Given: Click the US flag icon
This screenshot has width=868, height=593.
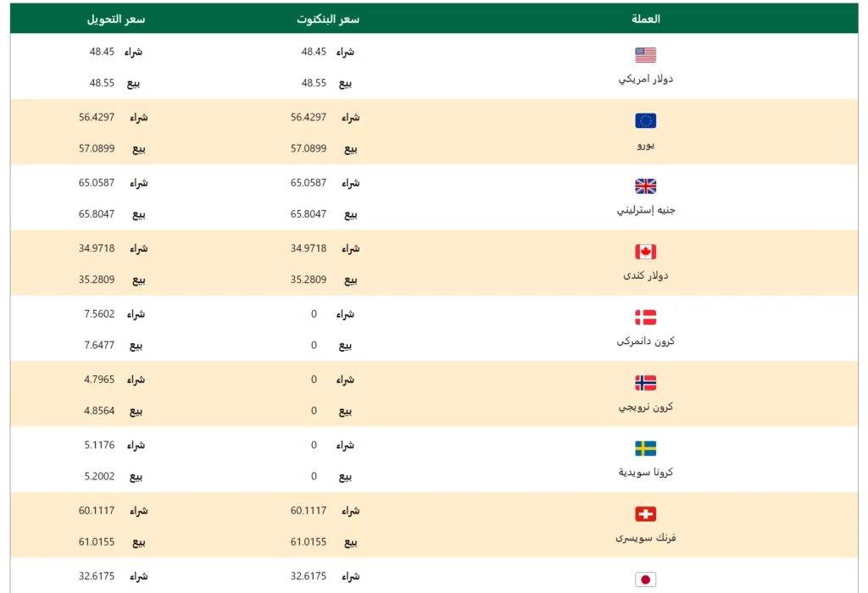Looking at the screenshot, I should click(x=645, y=55).
